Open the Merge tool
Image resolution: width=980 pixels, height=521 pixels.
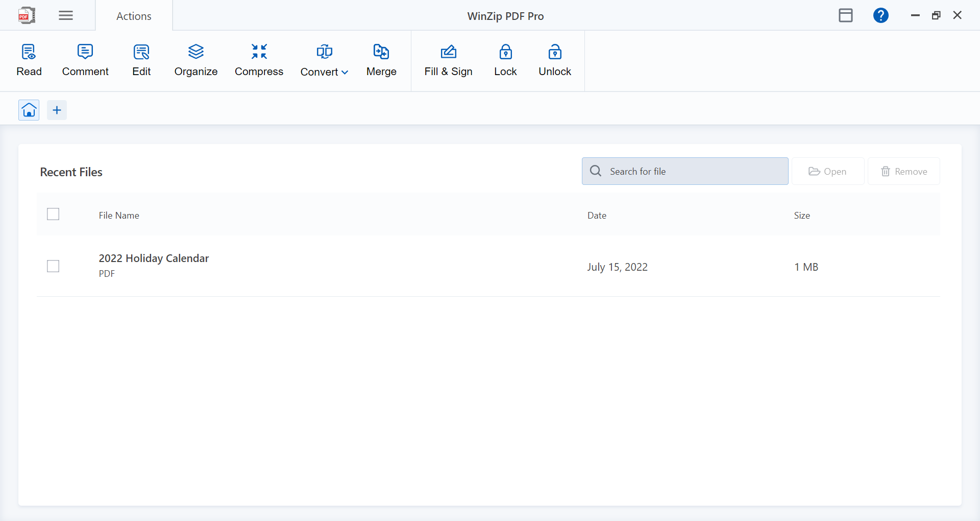[x=381, y=60]
